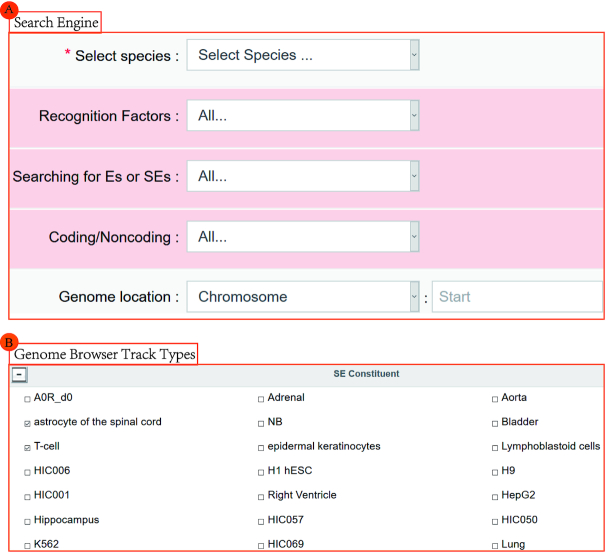Screen dimensions: 606x553
Task: Collapse the SE Constituent track group
Action: coord(20,374)
